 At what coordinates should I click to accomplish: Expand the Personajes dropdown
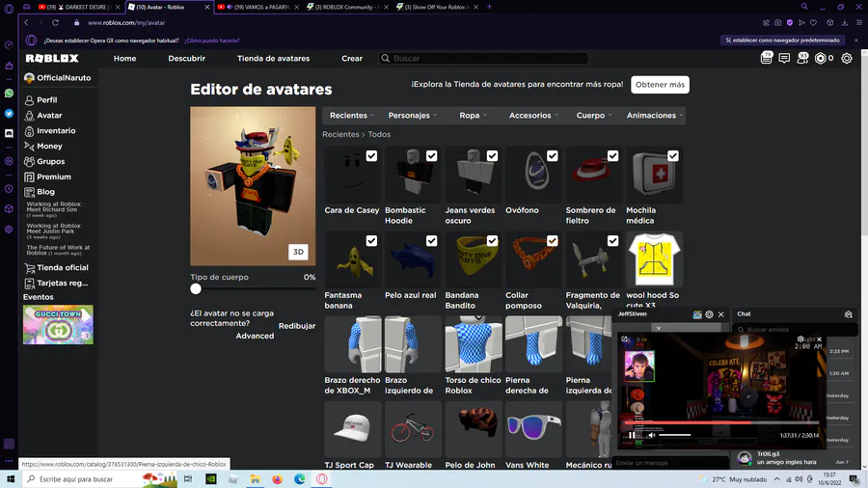pyautogui.click(x=413, y=116)
